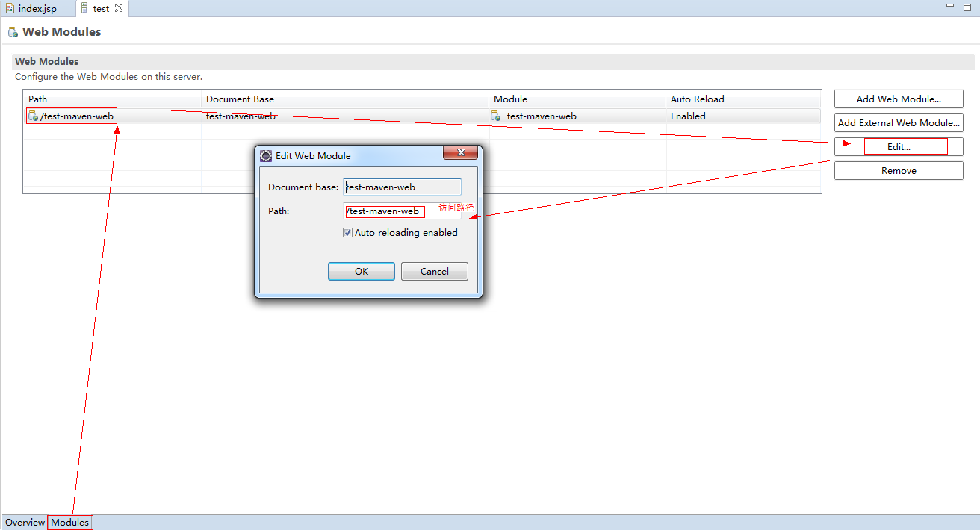The width and height of the screenshot is (980, 530).
Task: Switch to the Overview tab
Action: point(25,523)
